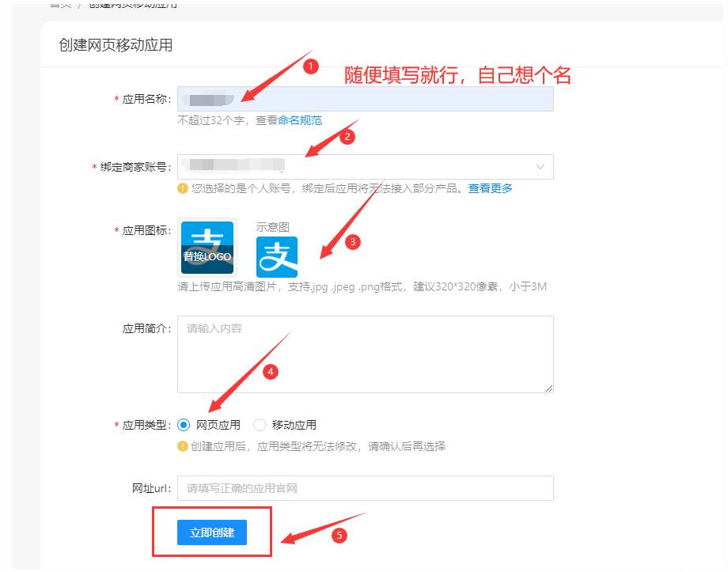The image size is (728, 572).
Task: Click the red circle annotation number 1
Action: [x=311, y=67]
